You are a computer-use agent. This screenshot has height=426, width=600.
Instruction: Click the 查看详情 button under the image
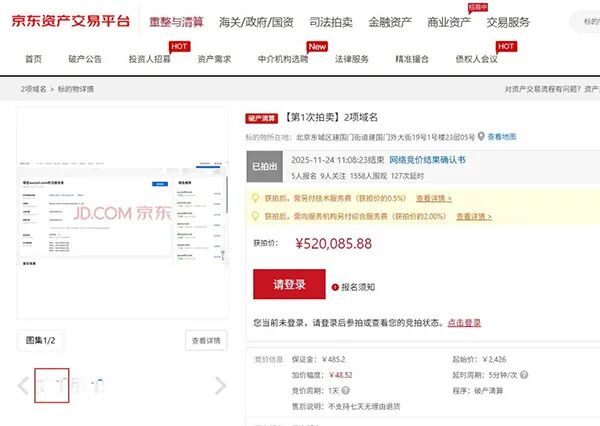coord(206,340)
